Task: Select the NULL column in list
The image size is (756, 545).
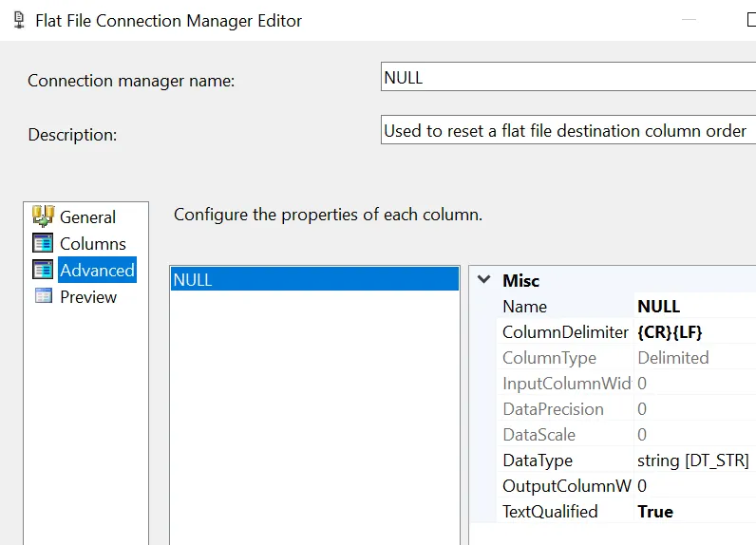Action: click(313, 280)
